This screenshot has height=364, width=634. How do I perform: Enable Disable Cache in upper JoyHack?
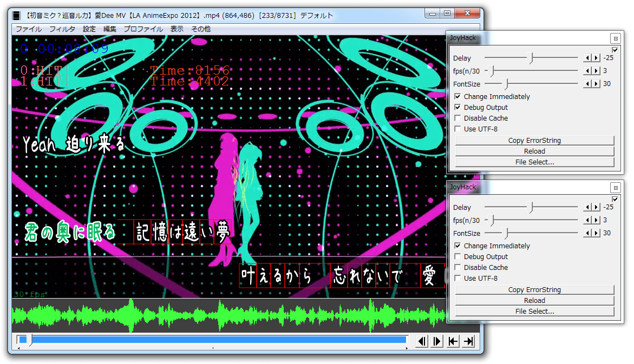click(457, 118)
